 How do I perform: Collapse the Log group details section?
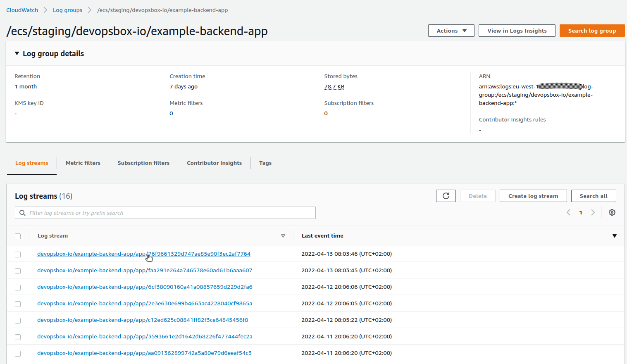click(17, 53)
